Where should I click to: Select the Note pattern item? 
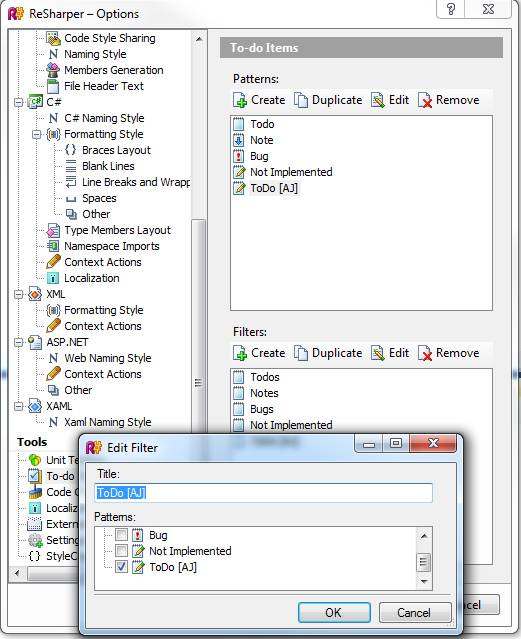pos(253,140)
